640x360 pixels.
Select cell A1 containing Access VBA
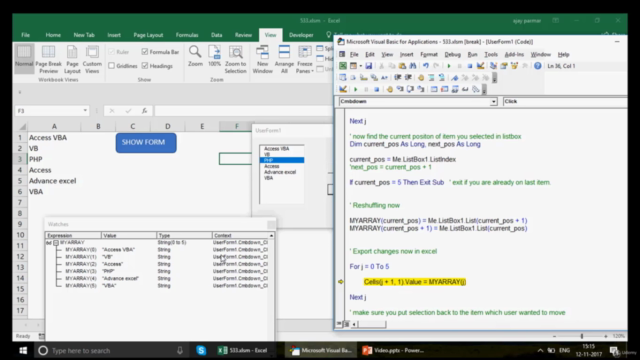click(x=54, y=138)
